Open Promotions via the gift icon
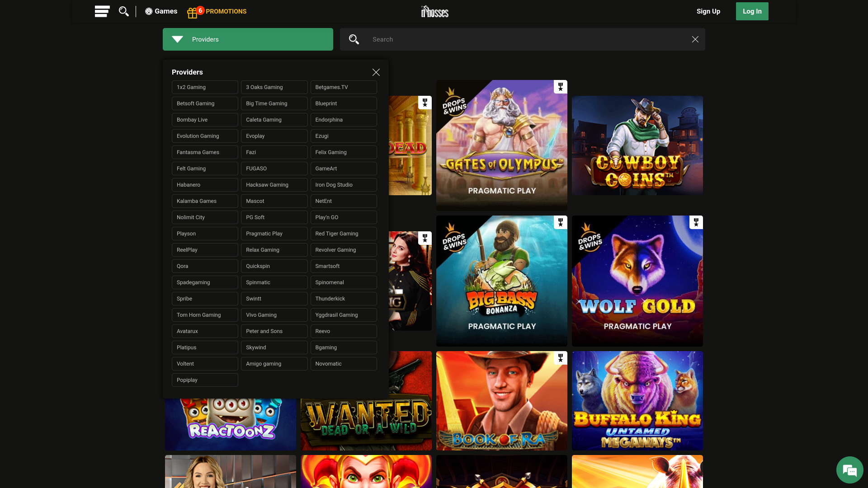 click(193, 11)
